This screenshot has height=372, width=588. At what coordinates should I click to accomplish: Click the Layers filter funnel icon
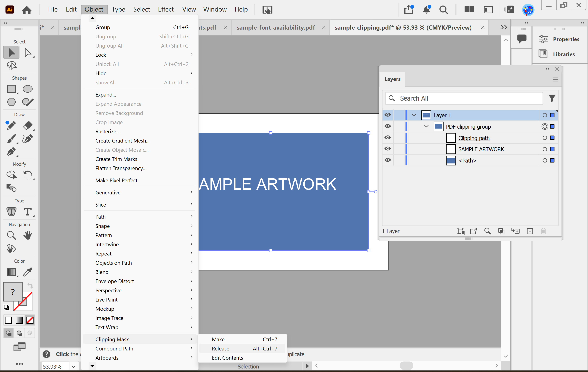552,98
